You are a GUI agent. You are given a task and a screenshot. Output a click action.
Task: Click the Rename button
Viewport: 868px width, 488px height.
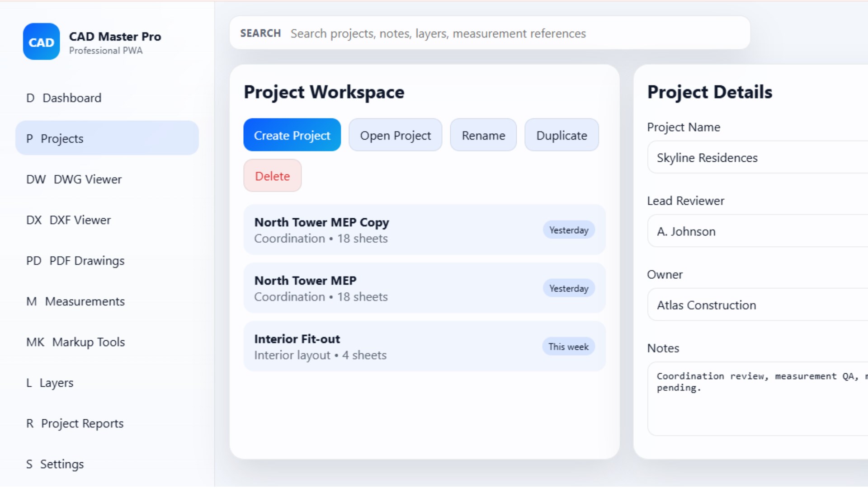[x=483, y=135]
